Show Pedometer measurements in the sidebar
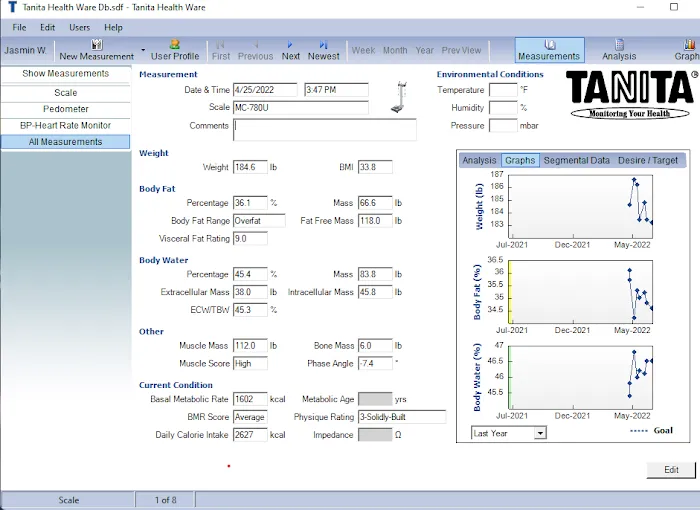This screenshot has height=510, width=700. (x=65, y=109)
